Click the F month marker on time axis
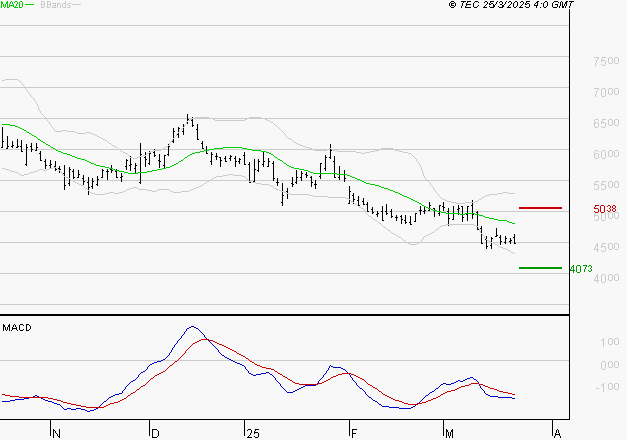The width and height of the screenshot is (627, 440). coord(353,434)
